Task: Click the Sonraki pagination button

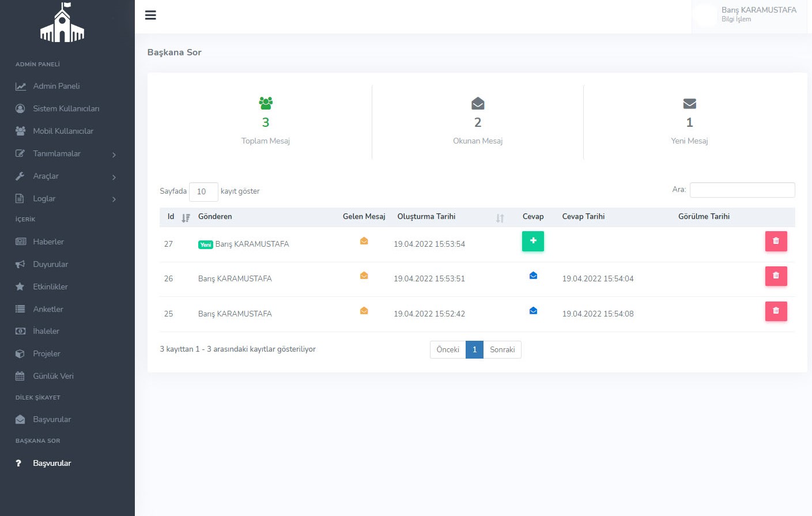Action: (x=502, y=349)
